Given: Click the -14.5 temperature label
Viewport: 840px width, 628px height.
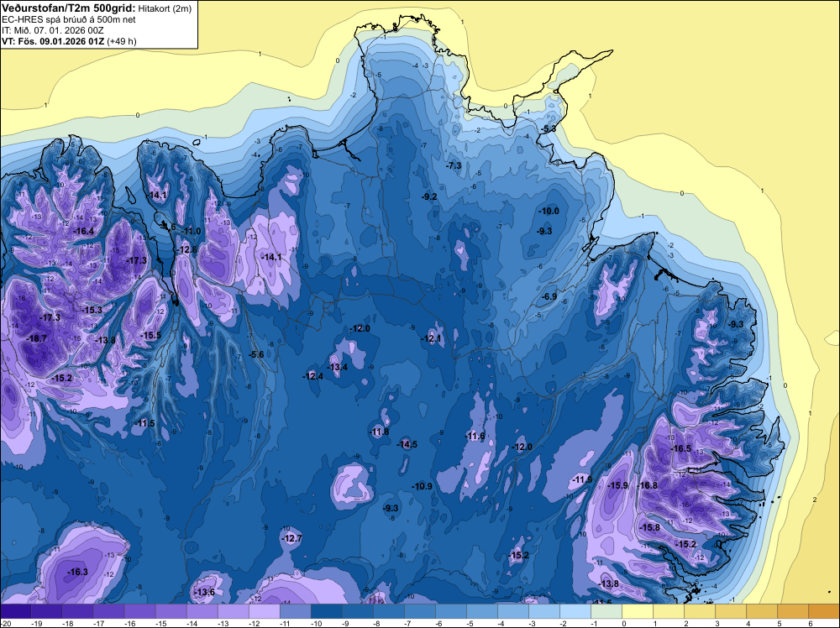Looking at the screenshot, I should (407, 444).
